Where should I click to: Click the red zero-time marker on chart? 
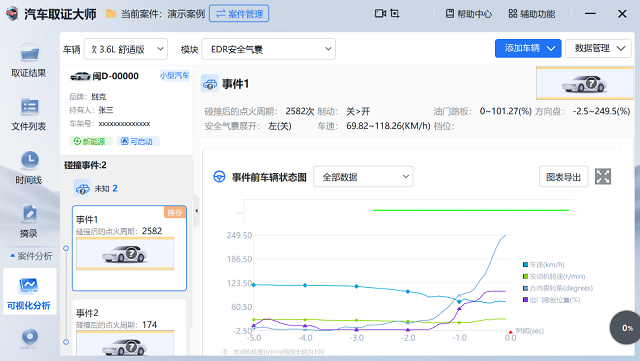pyautogui.click(x=510, y=332)
